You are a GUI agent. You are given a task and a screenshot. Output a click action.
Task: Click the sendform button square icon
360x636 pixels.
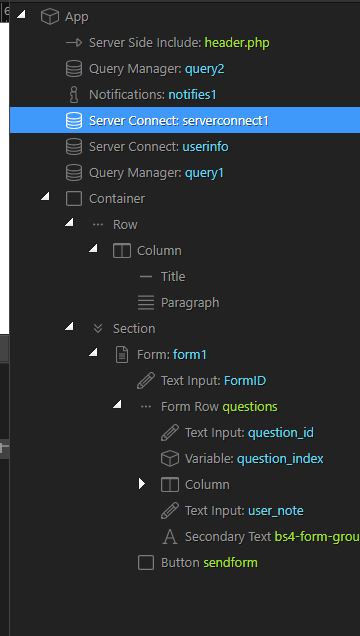pyautogui.click(x=146, y=563)
